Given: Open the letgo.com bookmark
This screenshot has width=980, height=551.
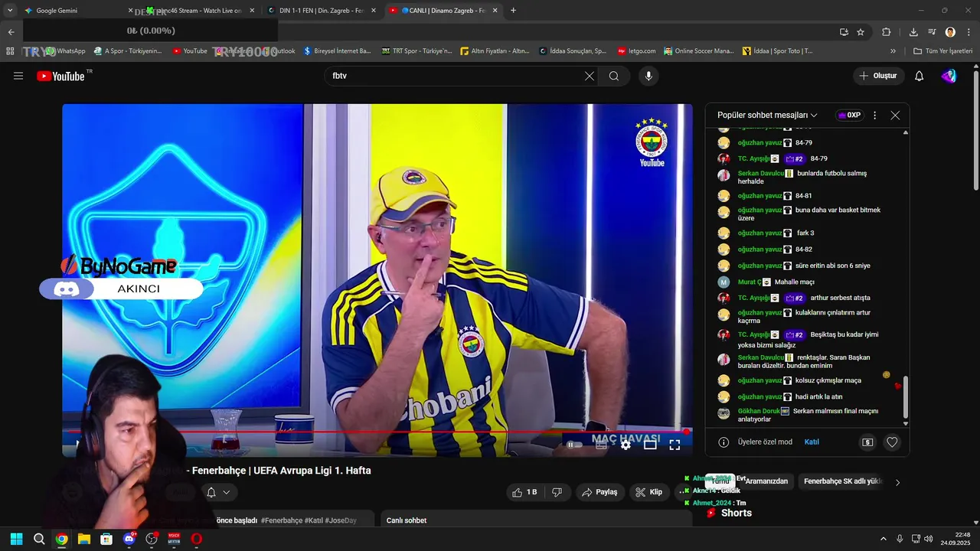Looking at the screenshot, I should point(637,51).
